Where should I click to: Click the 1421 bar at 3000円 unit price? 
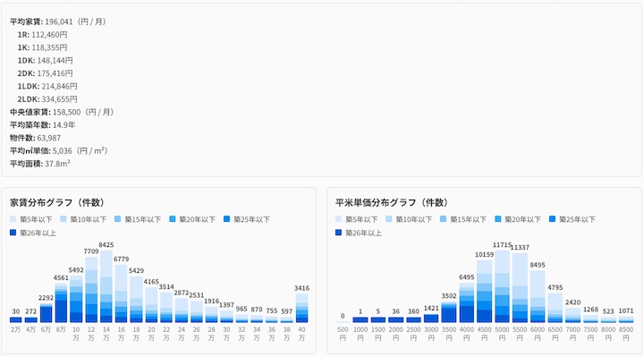431,319
